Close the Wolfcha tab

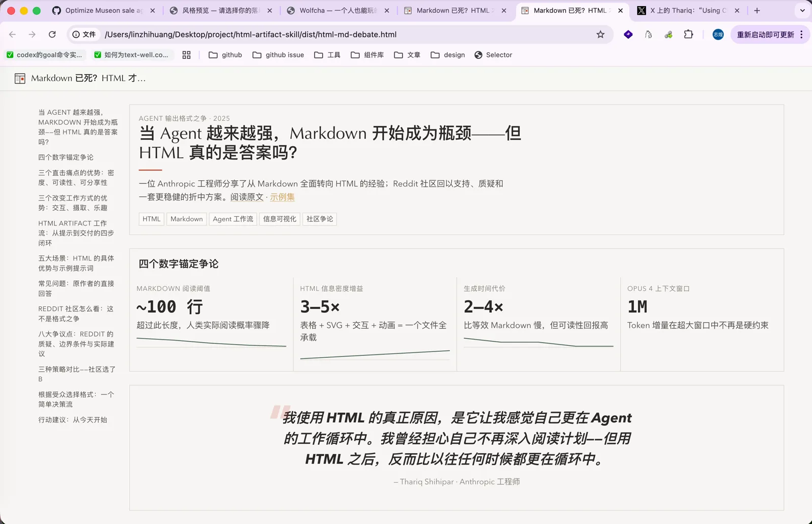click(x=387, y=10)
